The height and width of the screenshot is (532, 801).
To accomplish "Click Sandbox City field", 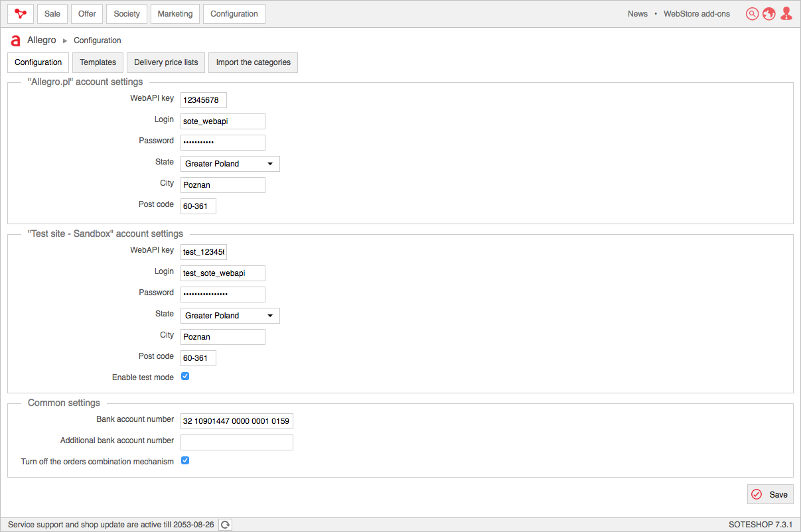I will coord(223,337).
